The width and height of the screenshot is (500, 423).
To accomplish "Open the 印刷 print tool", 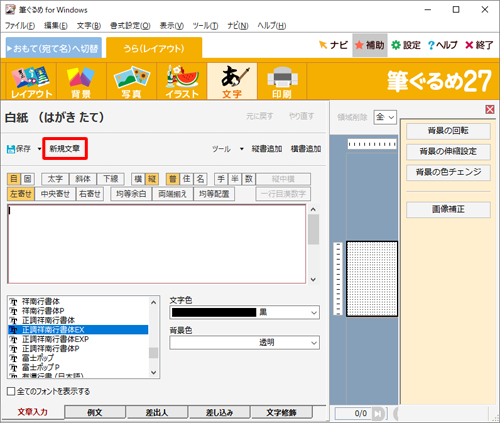I will tap(282, 82).
